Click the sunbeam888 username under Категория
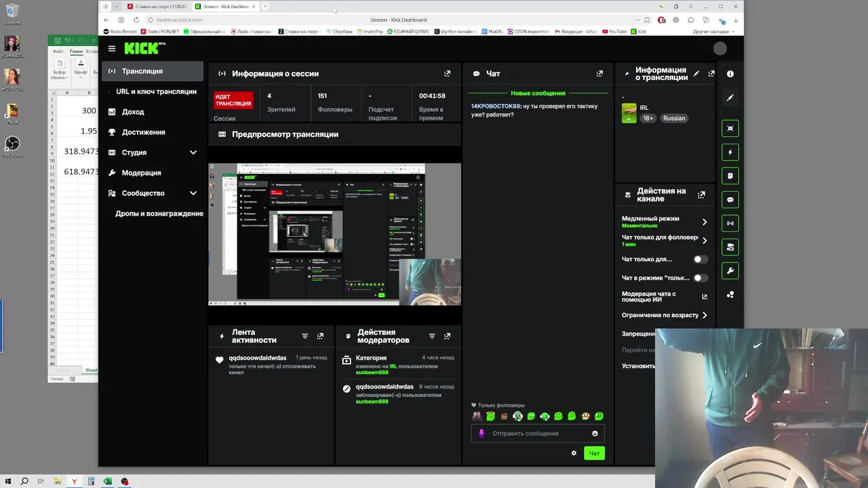The image size is (868, 488). (372, 372)
